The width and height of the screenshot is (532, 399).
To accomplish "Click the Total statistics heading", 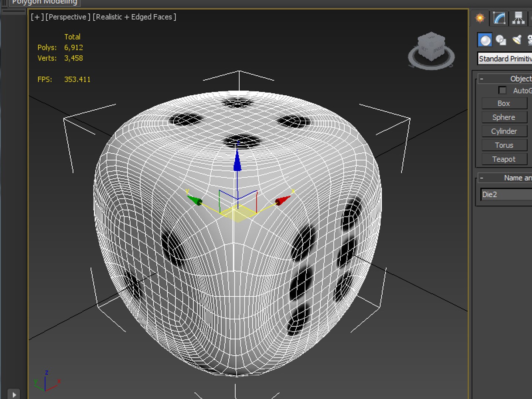I will [72, 37].
